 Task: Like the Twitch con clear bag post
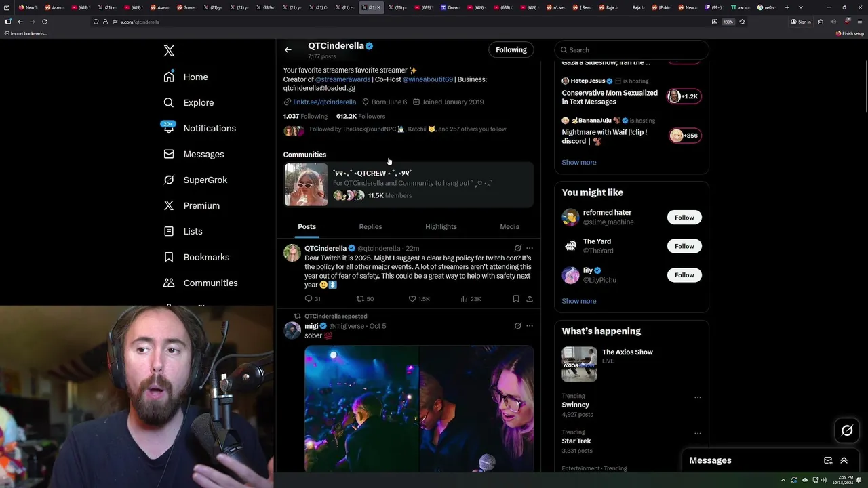pyautogui.click(x=412, y=298)
